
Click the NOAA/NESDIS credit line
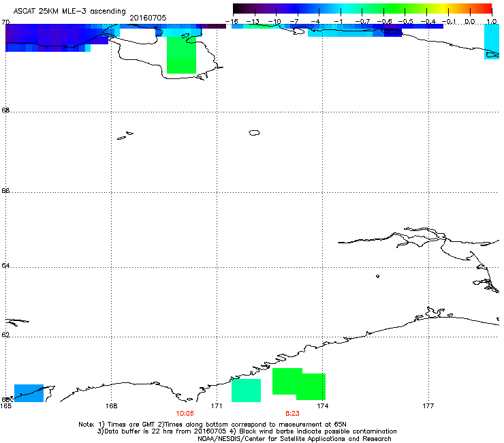tap(294, 438)
